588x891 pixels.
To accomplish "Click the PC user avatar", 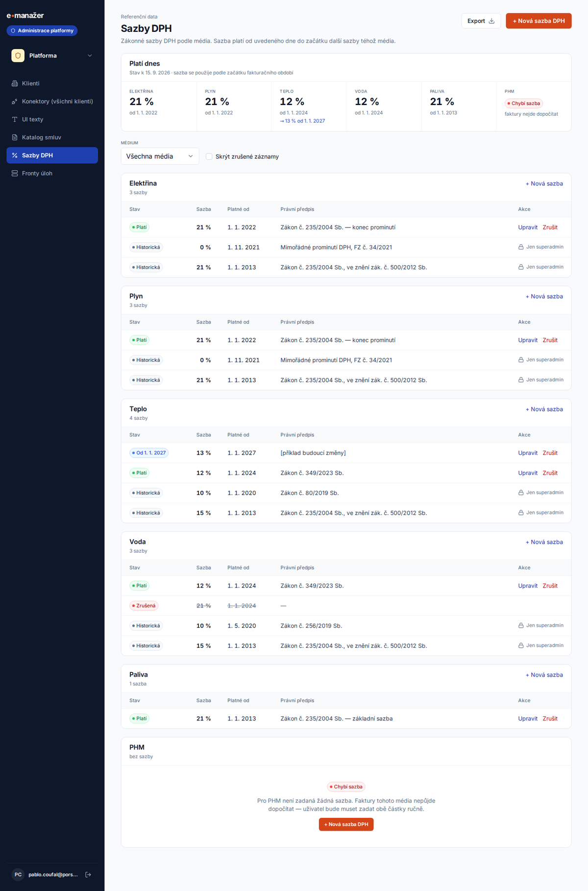I will tap(18, 874).
